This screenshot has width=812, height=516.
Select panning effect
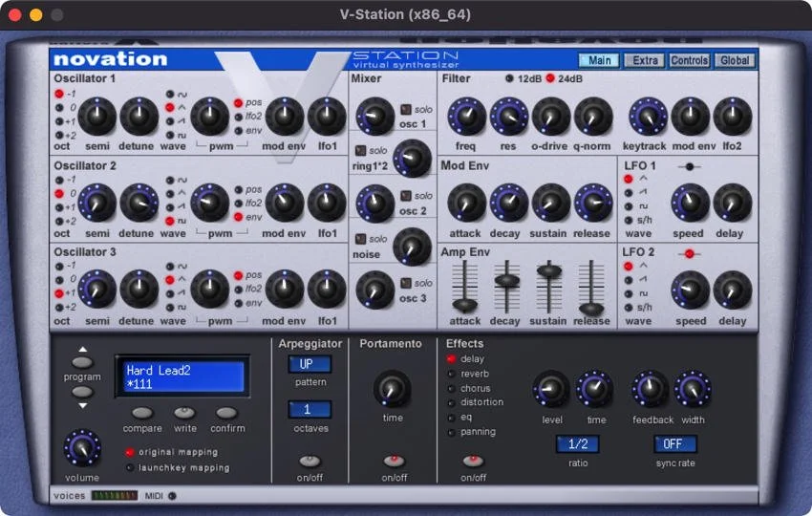(x=451, y=432)
